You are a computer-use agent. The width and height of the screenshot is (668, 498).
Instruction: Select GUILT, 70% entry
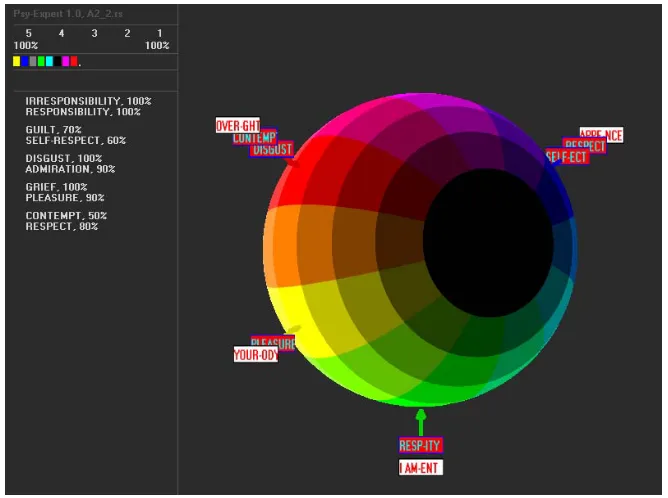click(x=53, y=130)
